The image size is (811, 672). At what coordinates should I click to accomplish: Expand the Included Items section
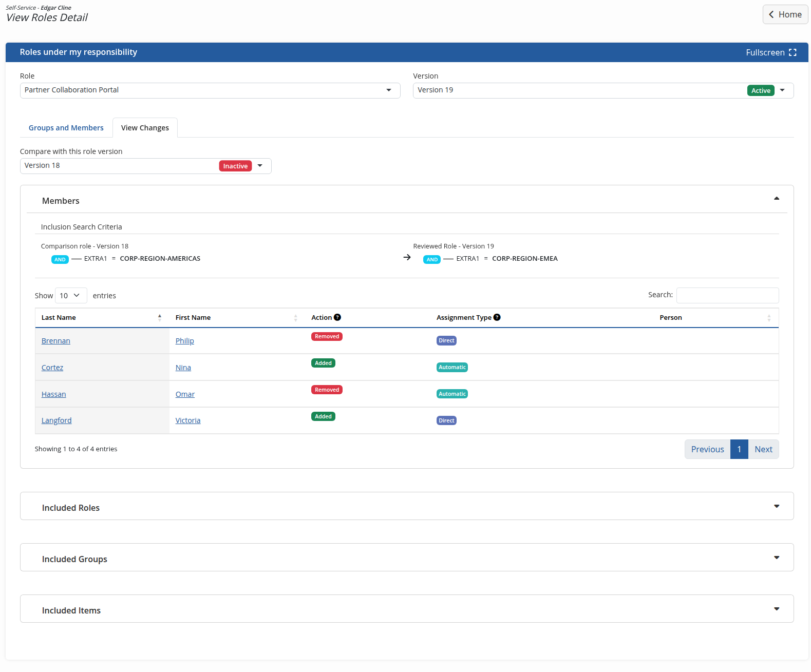click(777, 609)
